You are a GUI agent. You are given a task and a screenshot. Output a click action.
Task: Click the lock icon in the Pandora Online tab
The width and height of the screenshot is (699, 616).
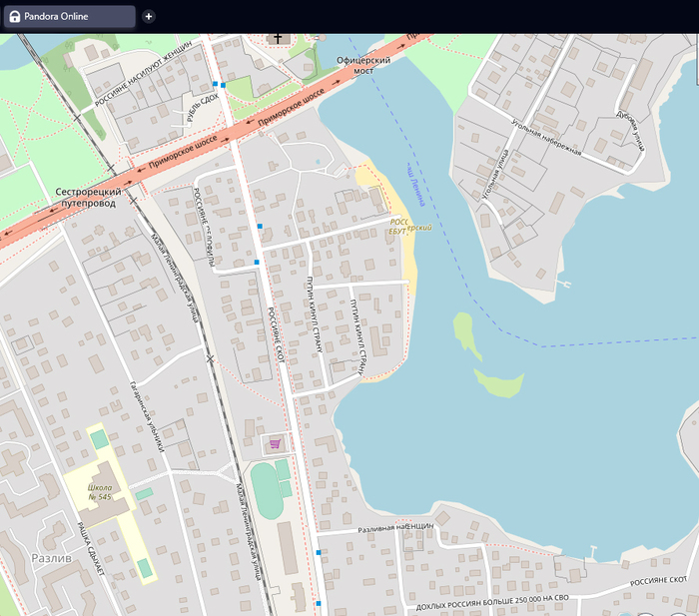pos(15,17)
